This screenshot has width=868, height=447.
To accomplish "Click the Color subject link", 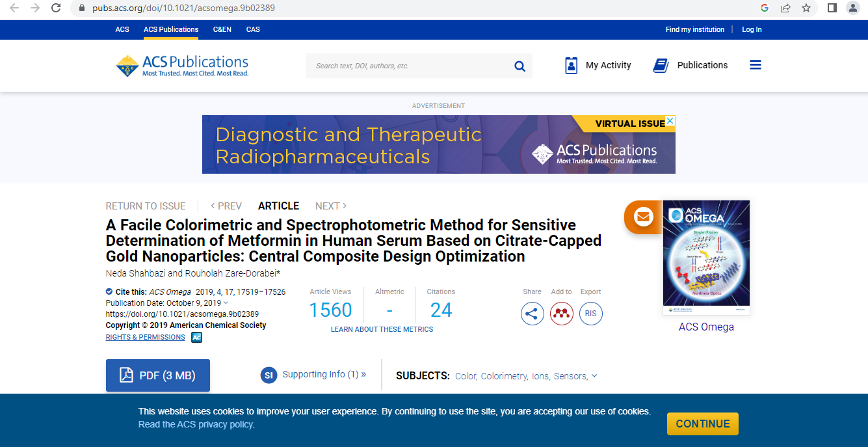I will [x=466, y=376].
